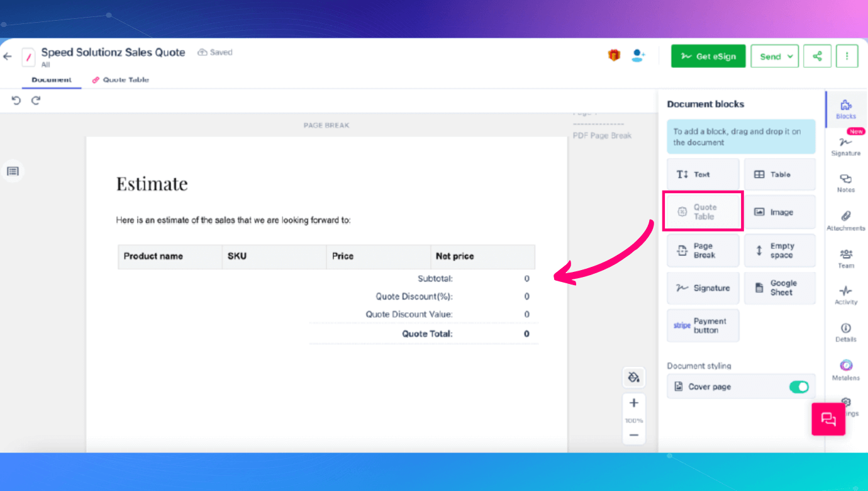Image resolution: width=868 pixels, height=491 pixels.
Task: Open the Notes sidebar panel
Action: (845, 183)
